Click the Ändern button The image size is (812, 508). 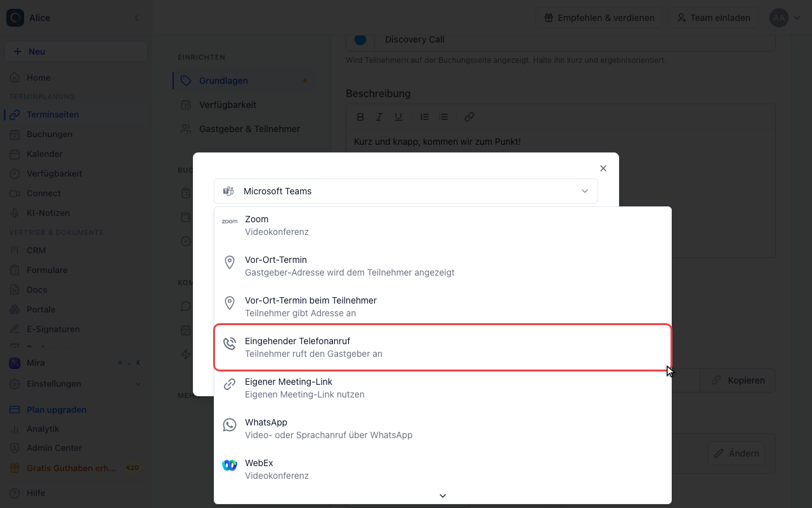point(737,453)
